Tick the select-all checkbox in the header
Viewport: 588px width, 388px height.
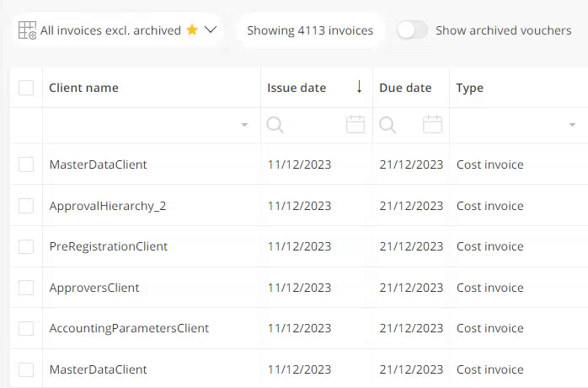[26, 88]
